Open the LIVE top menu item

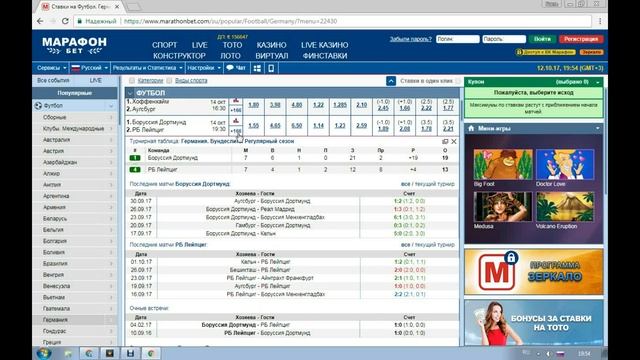(200, 45)
